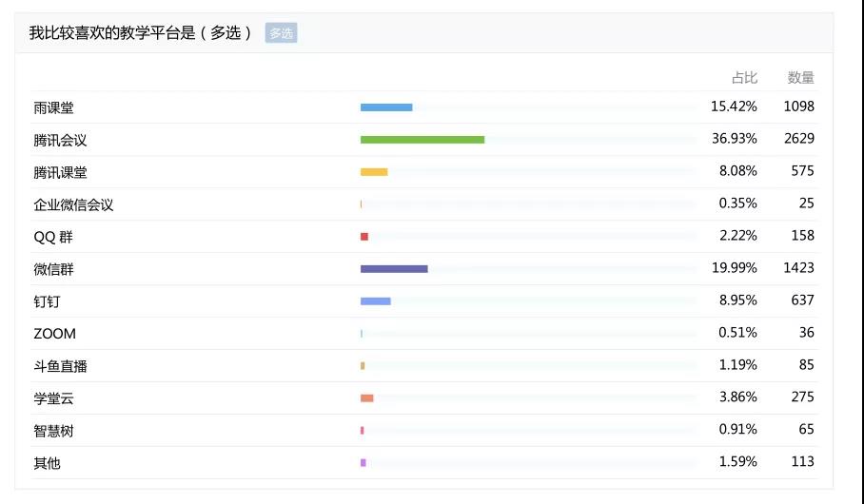Select the 36.93% percentage value
Viewport: 864px width, 504px height.
click(x=735, y=139)
